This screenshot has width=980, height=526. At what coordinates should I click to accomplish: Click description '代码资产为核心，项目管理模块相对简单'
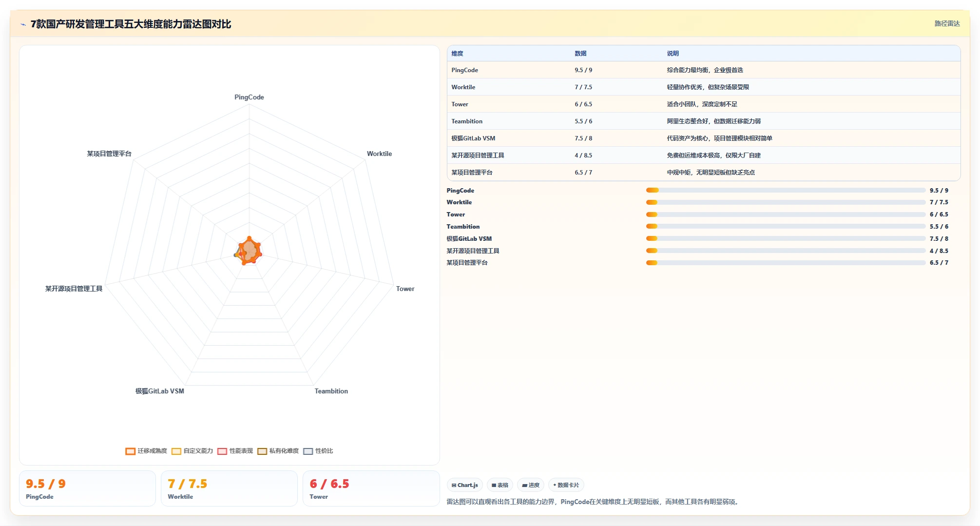pos(719,138)
